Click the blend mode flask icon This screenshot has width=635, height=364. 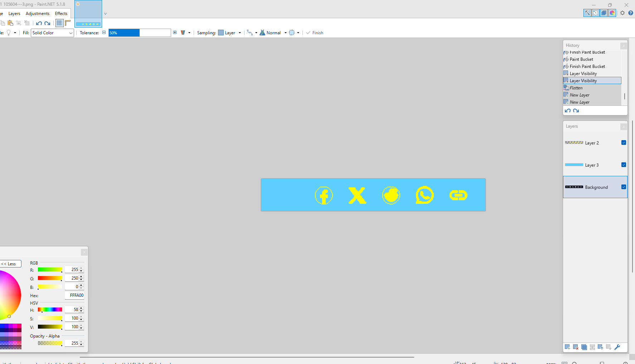(262, 33)
